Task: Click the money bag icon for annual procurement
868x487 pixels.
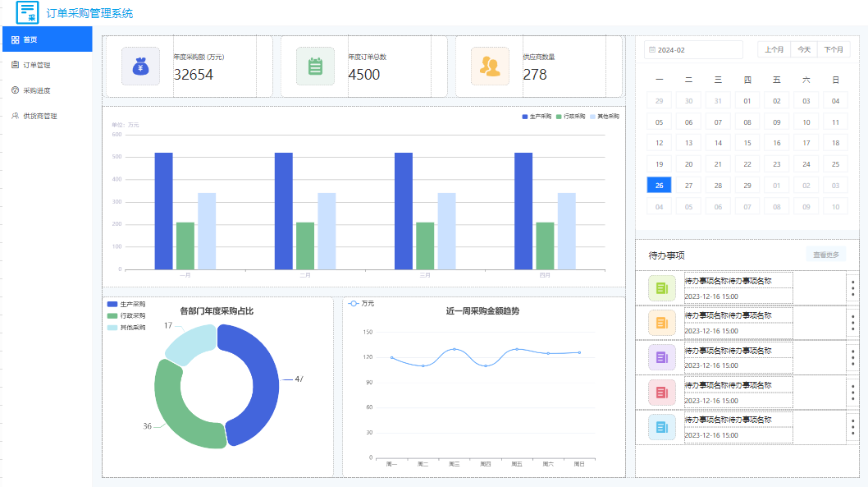Action: pos(140,67)
